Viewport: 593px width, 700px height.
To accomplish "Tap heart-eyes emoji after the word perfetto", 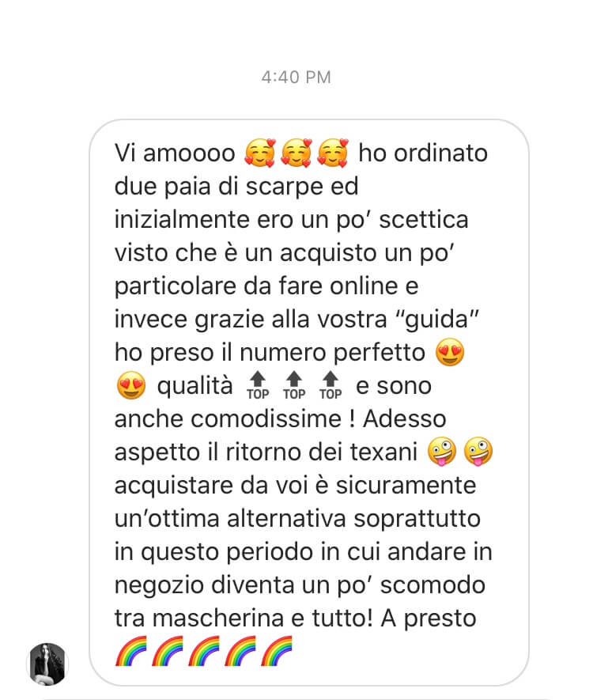I will [450, 352].
